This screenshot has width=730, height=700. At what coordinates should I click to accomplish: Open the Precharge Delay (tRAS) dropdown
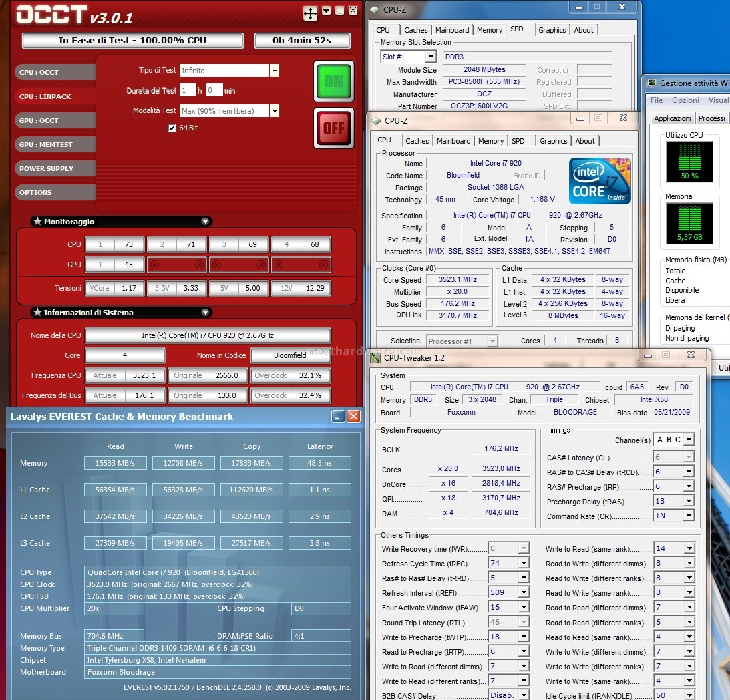689,501
